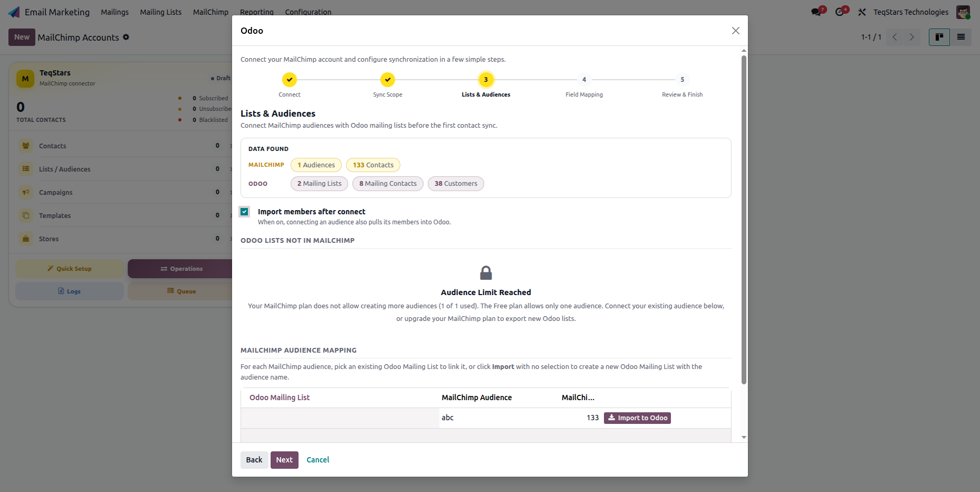Open the Mailing Lists menu

point(160,12)
